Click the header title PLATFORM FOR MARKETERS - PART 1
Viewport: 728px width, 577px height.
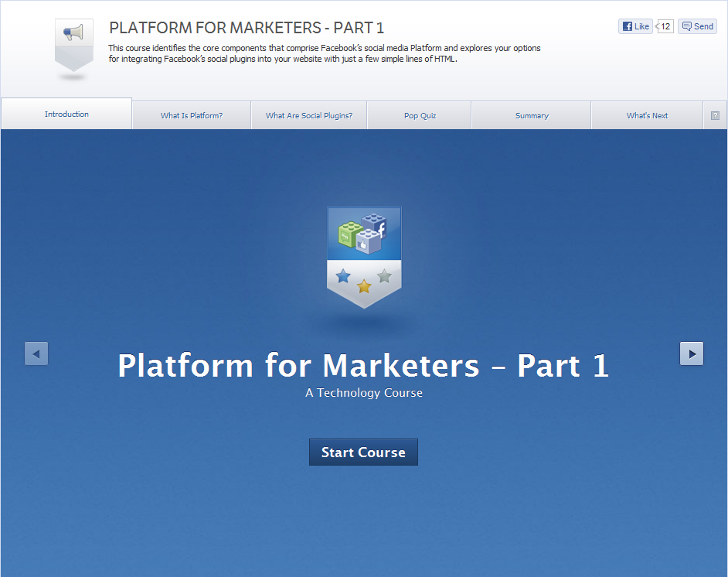point(247,28)
